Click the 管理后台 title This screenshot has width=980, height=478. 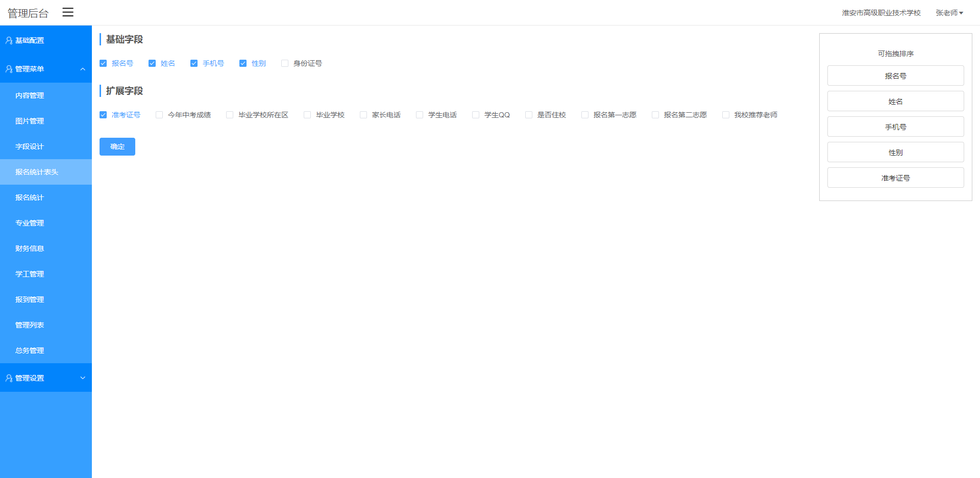coord(28,13)
